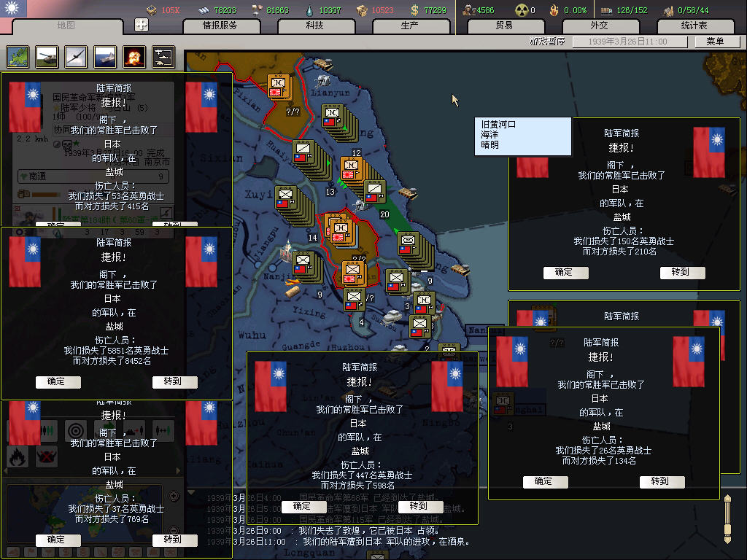Image resolution: width=747 pixels, height=560 pixels.
Task: Go to the 外交 tab
Action: tap(599, 26)
